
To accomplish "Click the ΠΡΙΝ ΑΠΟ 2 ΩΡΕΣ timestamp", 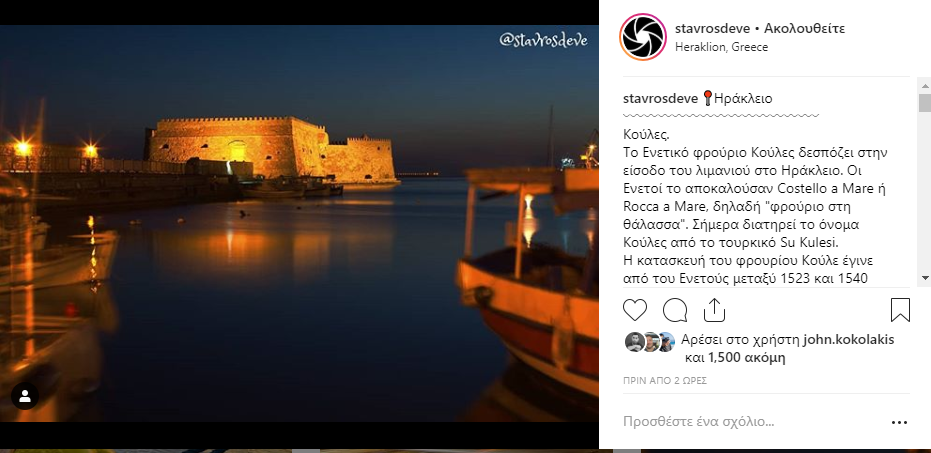I will pyautogui.click(x=665, y=381).
